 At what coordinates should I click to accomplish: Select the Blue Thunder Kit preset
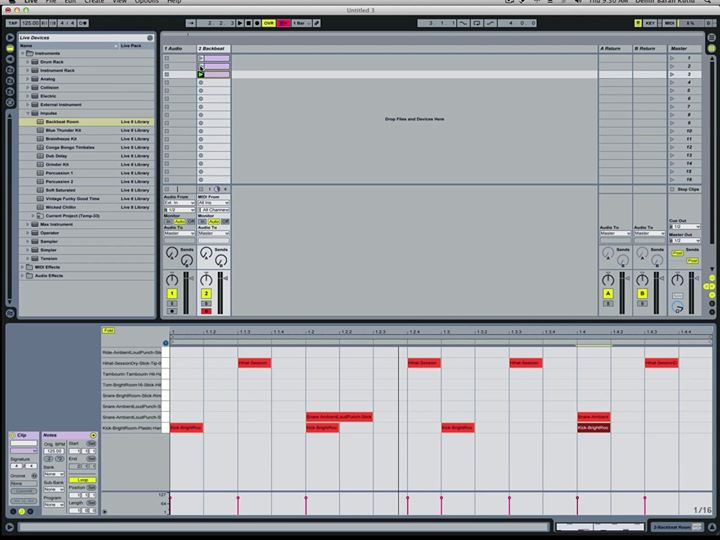[x=86, y=130]
